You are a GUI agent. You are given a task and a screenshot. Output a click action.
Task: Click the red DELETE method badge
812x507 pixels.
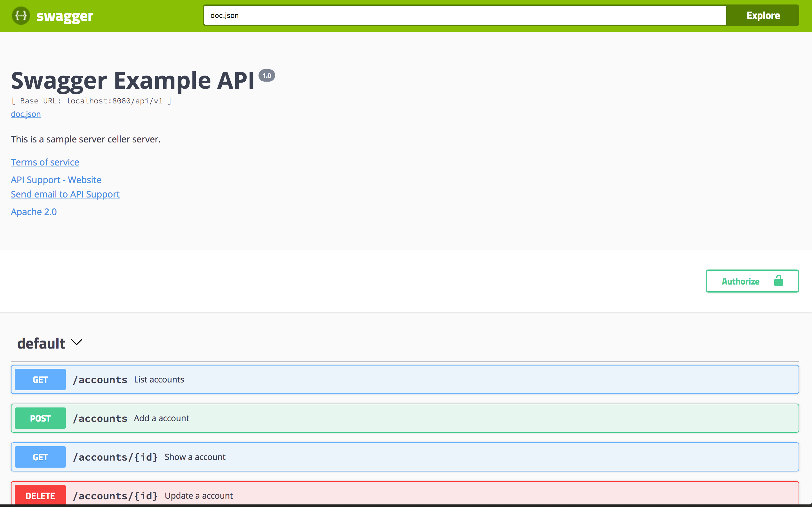(x=40, y=495)
